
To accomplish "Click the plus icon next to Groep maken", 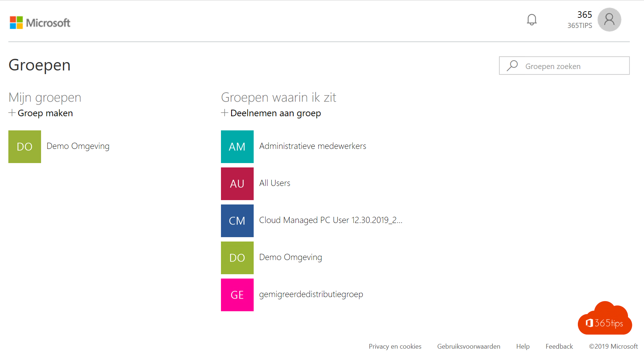I will pyautogui.click(x=12, y=113).
